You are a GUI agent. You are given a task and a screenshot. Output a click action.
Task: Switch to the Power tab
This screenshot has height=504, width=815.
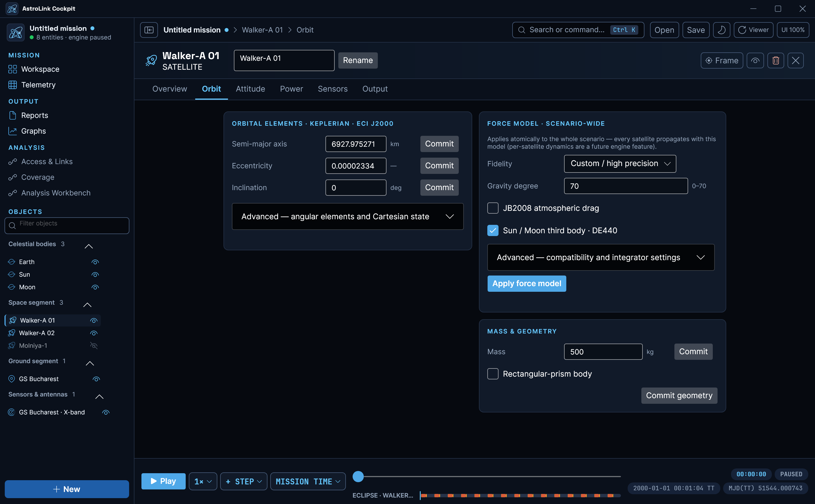click(291, 89)
